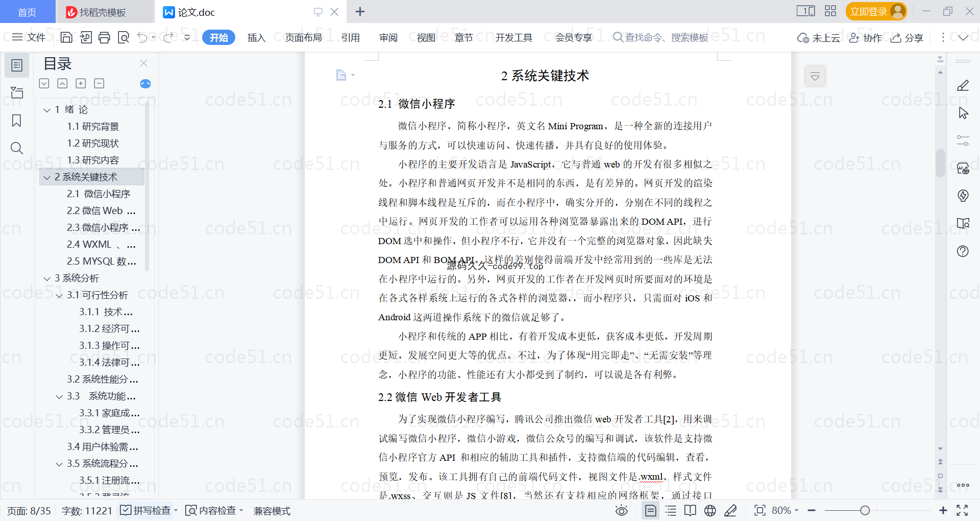Switch to the 插入 ribbon tab
Screen dimensions: 980x521
pyautogui.click(x=256, y=37)
